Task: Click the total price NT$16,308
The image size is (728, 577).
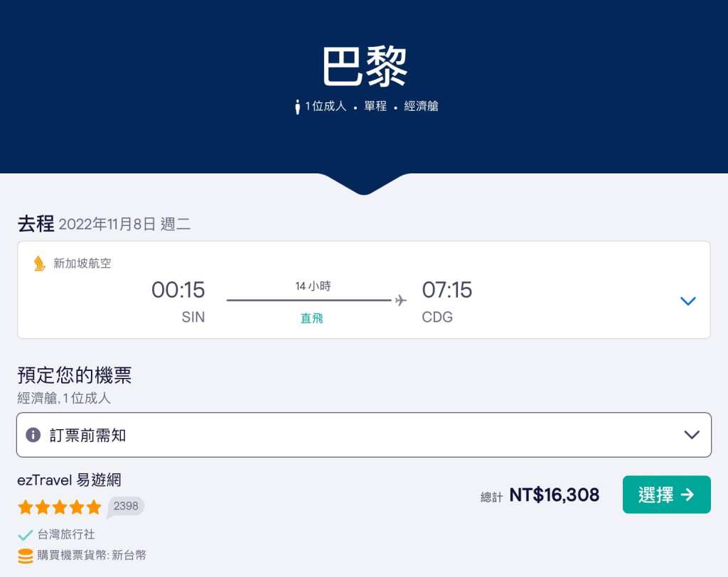Action: point(554,495)
